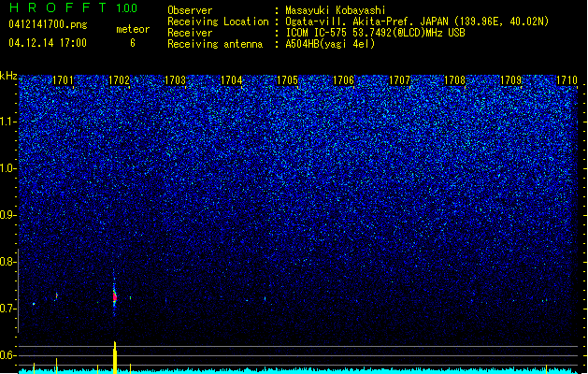This screenshot has width=588, height=374.
Task: Click the Observer label
Action: point(190,10)
